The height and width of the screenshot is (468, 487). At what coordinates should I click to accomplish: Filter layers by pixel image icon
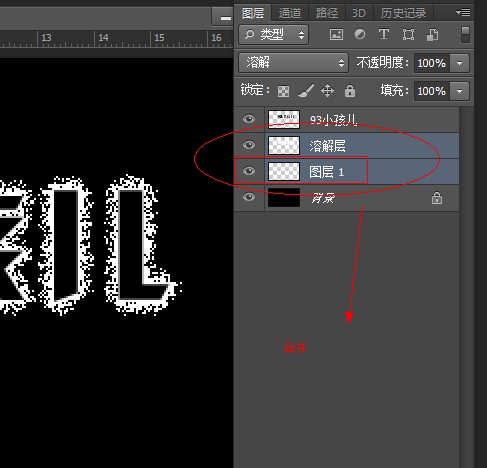[336, 34]
